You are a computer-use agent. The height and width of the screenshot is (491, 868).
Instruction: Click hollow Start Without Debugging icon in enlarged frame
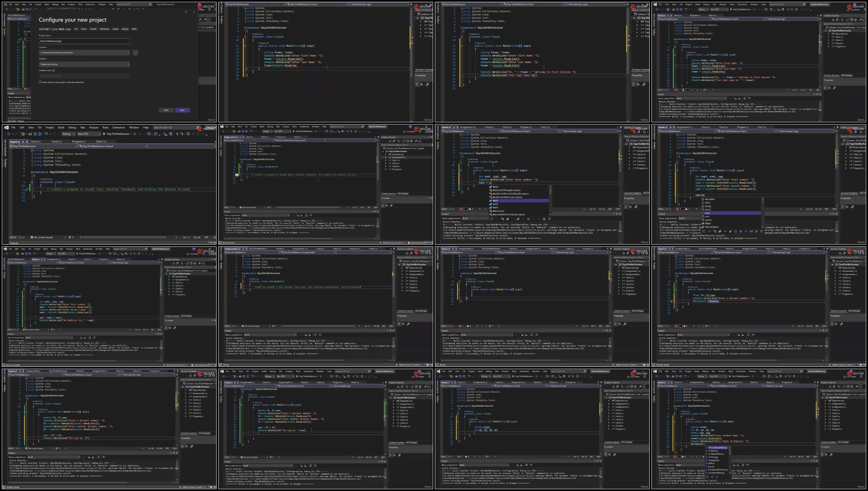[x=135, y=134]
